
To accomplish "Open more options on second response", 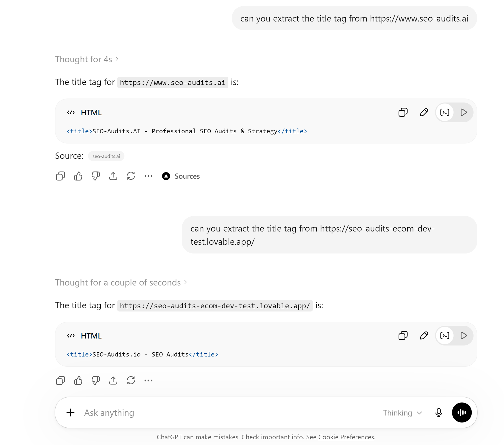I will point(148,380).
